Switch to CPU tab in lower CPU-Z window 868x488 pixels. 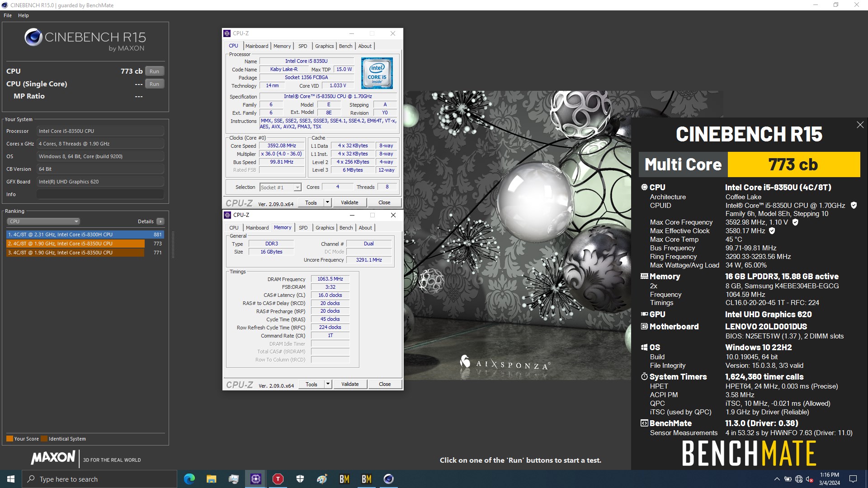click(x=234, y=228)
